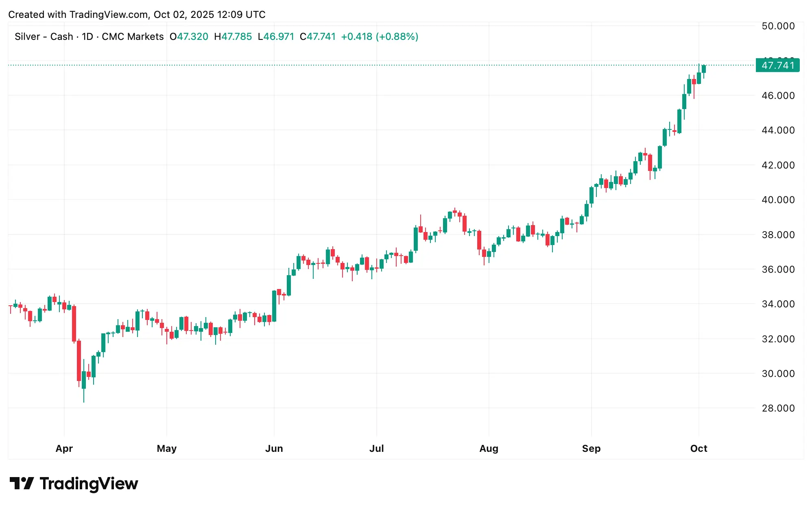This screenshot has width=812, height=508.
Task: Click the CMC Markets source label
Action: click(x=133, y=37)
